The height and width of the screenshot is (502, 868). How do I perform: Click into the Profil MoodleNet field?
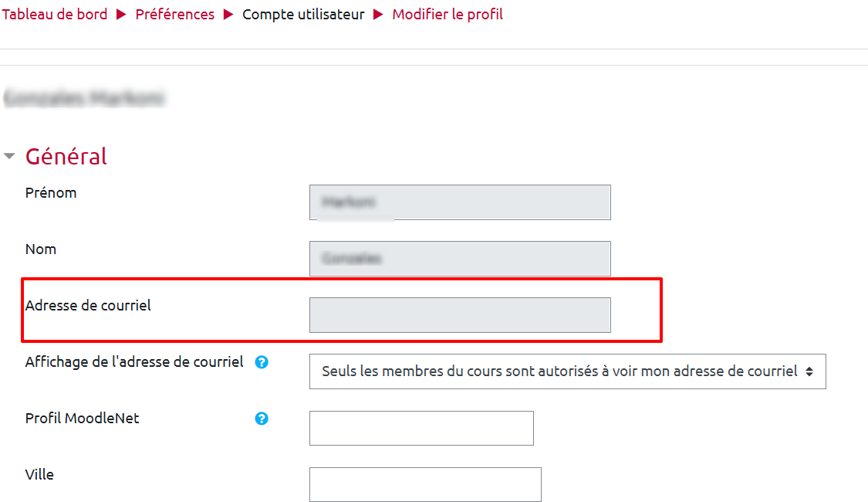point(421,428)
